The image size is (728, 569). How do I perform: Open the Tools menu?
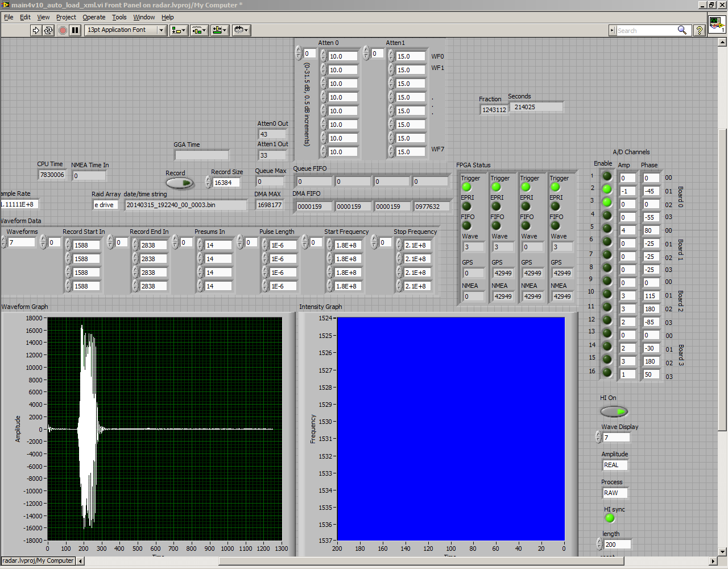pos(119,17)
